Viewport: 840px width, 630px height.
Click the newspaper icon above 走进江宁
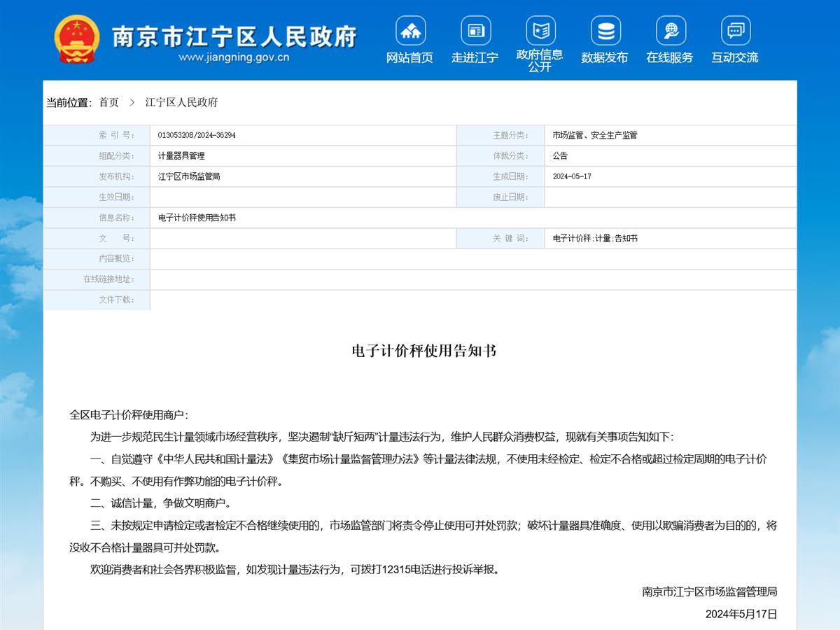coord(475,31)
